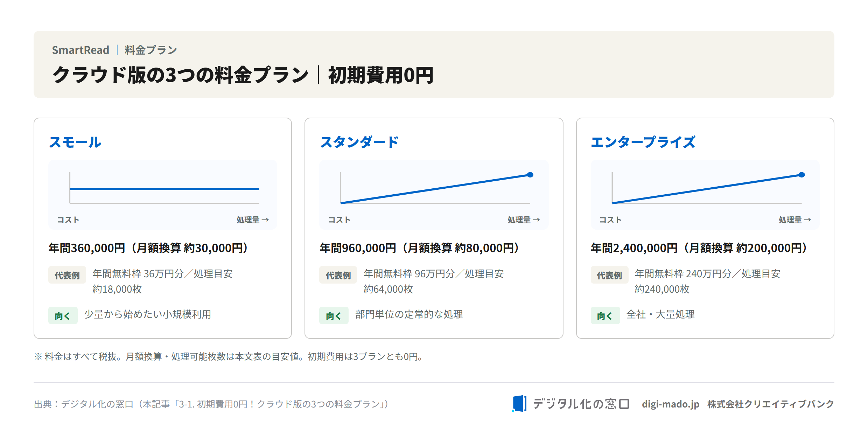This screenshot has height=446, width=868.
Task: Click text 全社・大量処理
Action: coord(661,314)
